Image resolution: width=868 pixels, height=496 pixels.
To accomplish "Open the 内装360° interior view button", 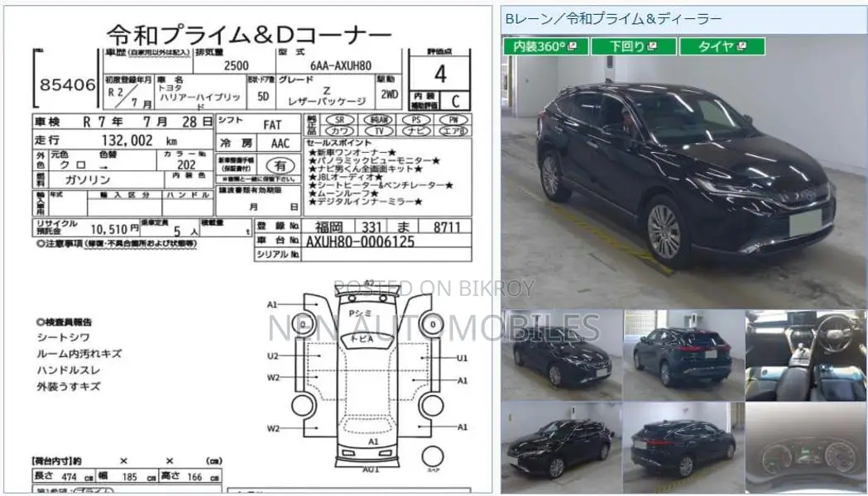I will tap(546, 46).
